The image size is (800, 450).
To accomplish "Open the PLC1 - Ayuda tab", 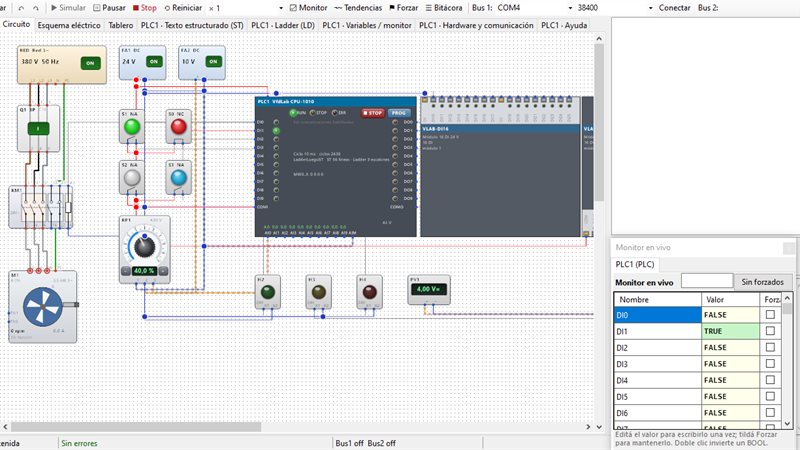I will [564, 25].
